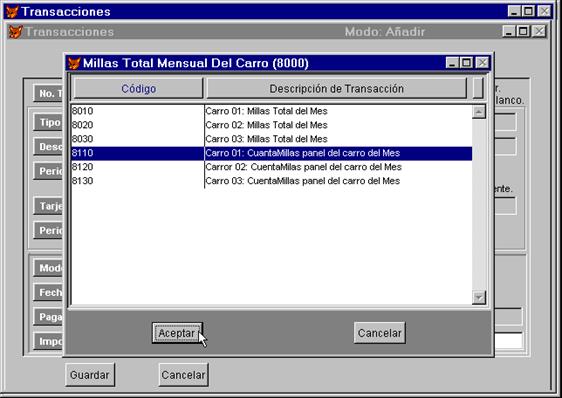The width and height of the screenshot is (562, 398).
Task: Click the Fech label in the Transacciones form
Action: pos(49,293)
